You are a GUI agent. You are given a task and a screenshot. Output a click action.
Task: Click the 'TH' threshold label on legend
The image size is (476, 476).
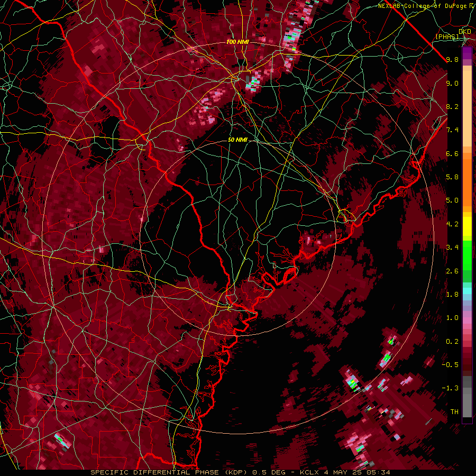(x=454, y=412)
